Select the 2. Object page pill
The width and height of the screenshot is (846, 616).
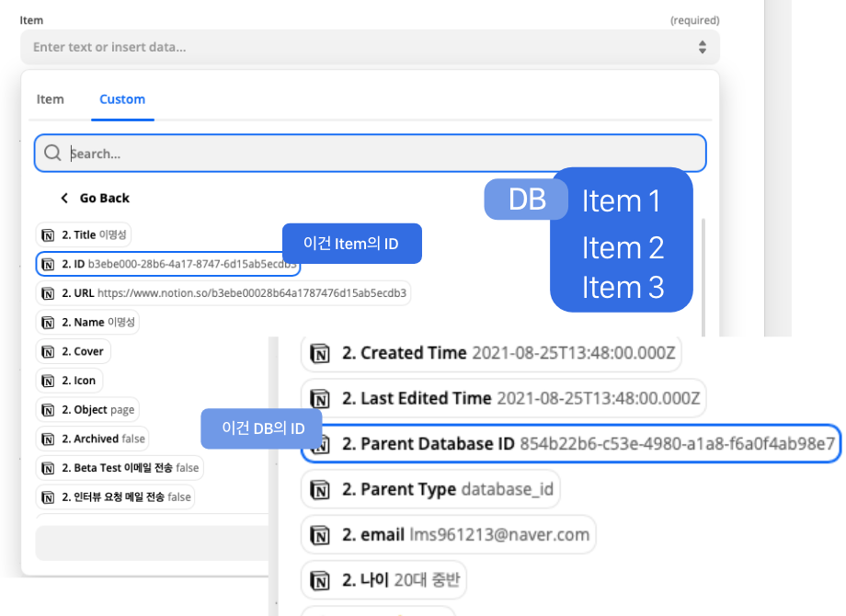(x=87, y=409)
